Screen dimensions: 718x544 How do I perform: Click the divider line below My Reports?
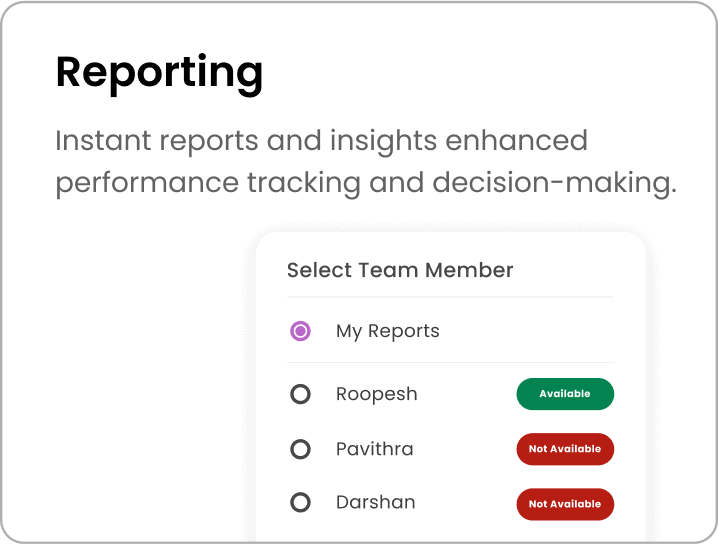click(450, 362)
